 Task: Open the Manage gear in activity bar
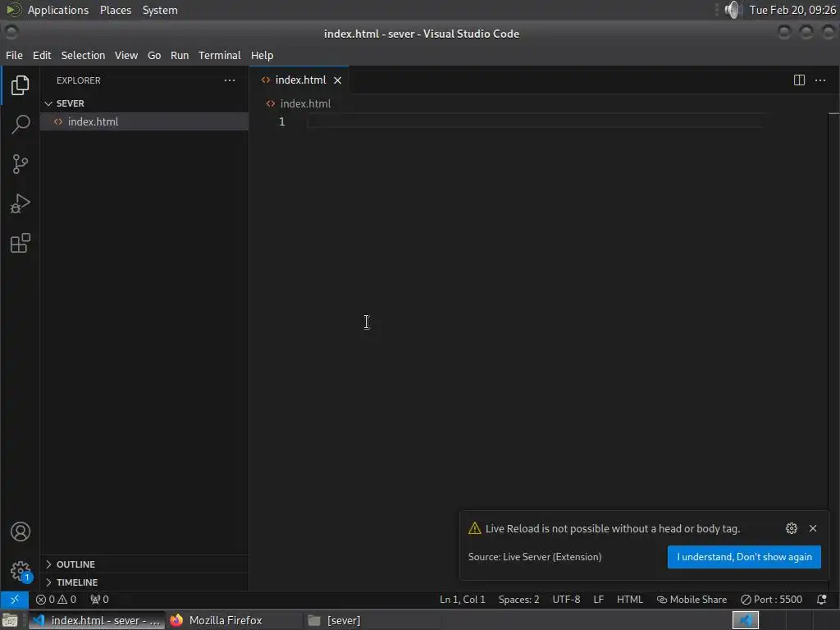point(21,571)
